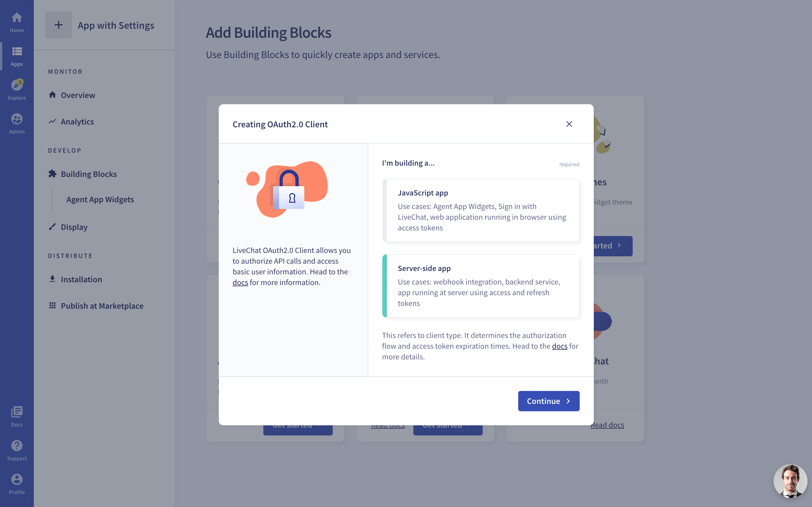This screenshot has height=507, width=812.
Task: Open Agent App Widgets in the sidebar
Action: 100,199
